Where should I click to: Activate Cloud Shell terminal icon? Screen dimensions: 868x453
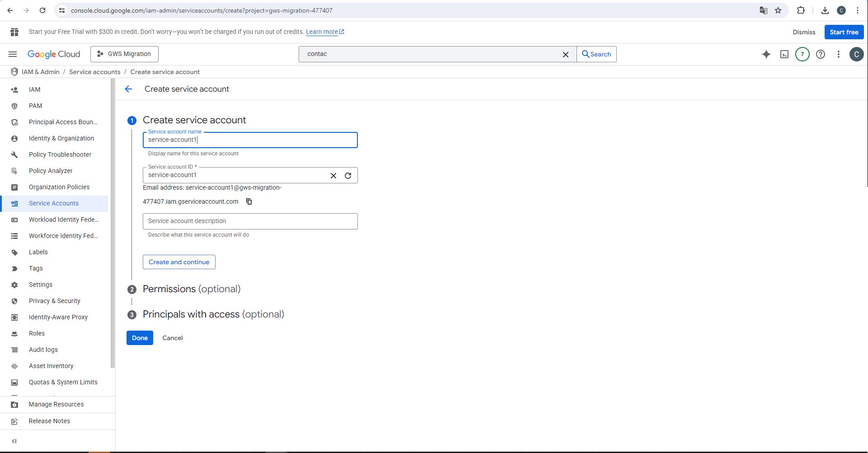(x=784, y=54)
